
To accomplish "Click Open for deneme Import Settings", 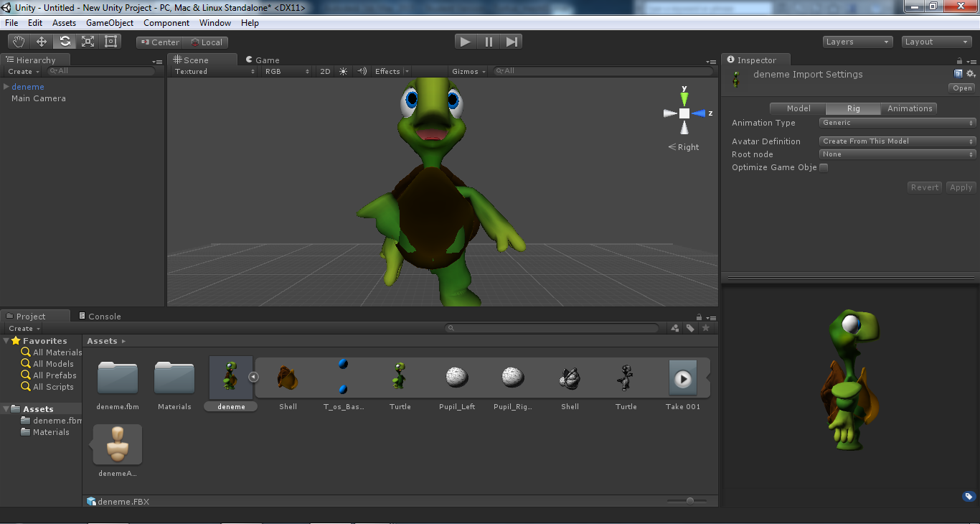I will click(x=961, y=88).
